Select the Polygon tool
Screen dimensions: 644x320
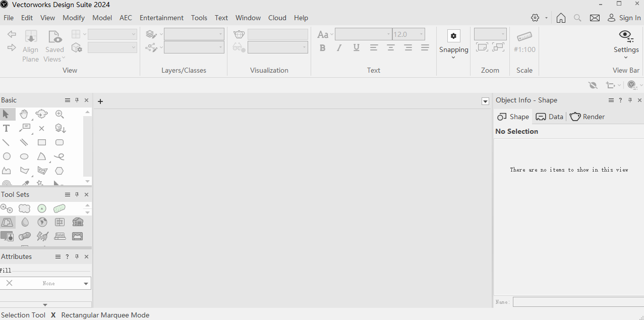click(x=24, y=171)
